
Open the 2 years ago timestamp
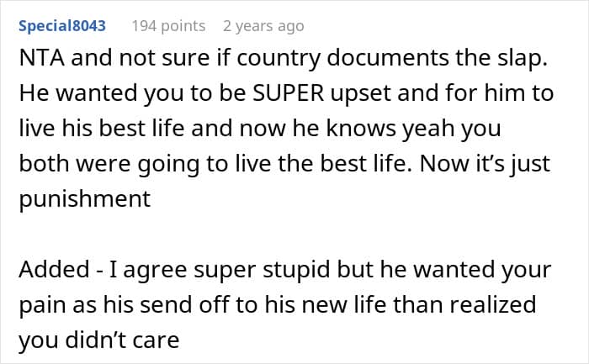click(x=263, y=26)
